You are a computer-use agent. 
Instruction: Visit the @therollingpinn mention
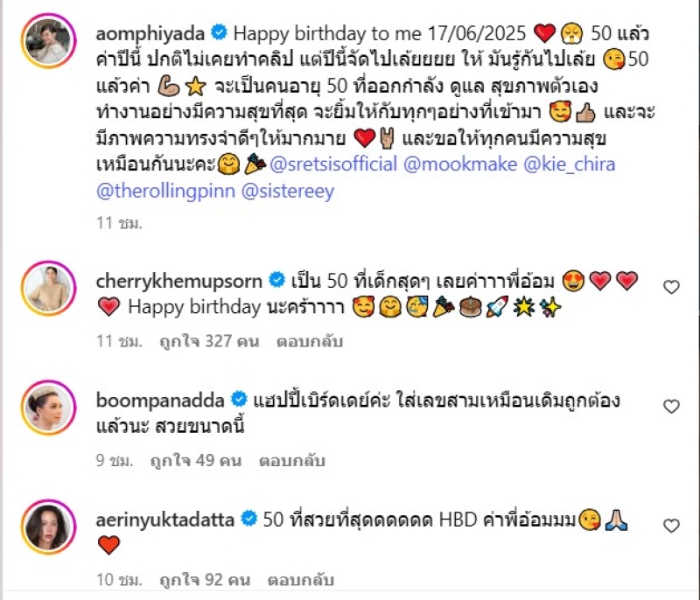(165, 191)
